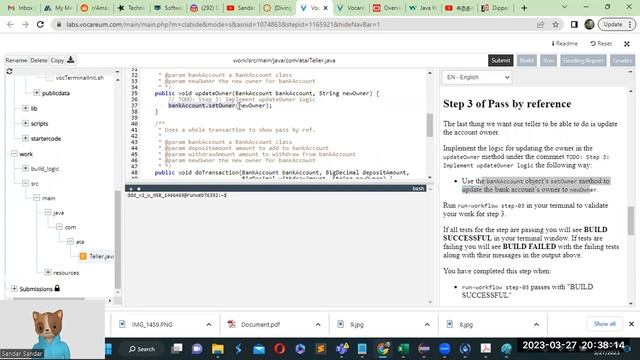The height and width of the screenshot is (360, 640).
Task: Collapse the com folder
Action: point(59,227)
